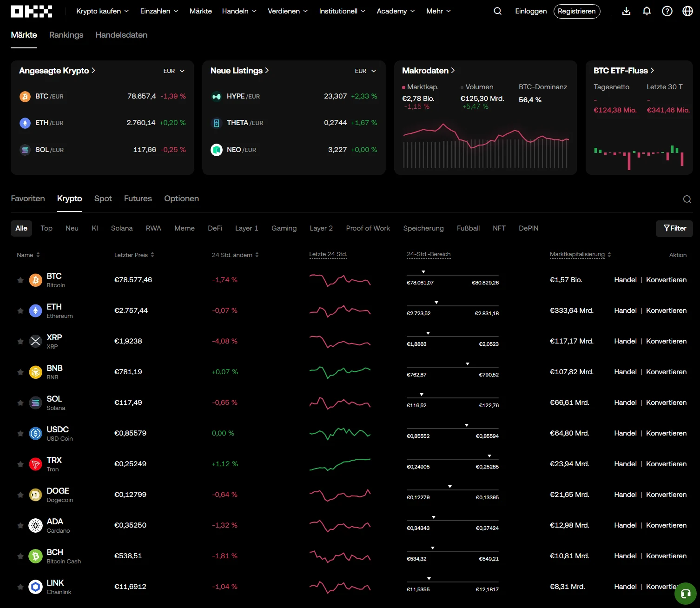The image size is (700, 608).
Task: Open search via top magnifier icon
Action: pos(497,11)
